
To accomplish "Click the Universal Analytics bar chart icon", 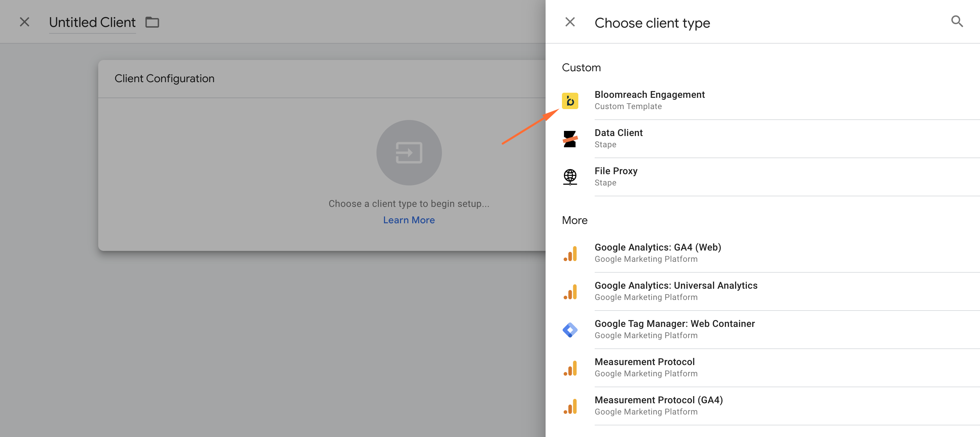I will coord(570,292).
